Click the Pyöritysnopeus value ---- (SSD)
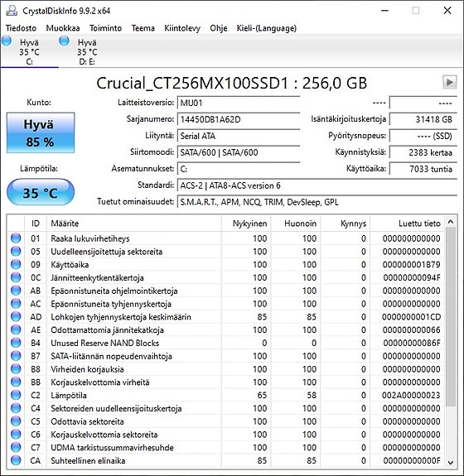 click(423, 136)
